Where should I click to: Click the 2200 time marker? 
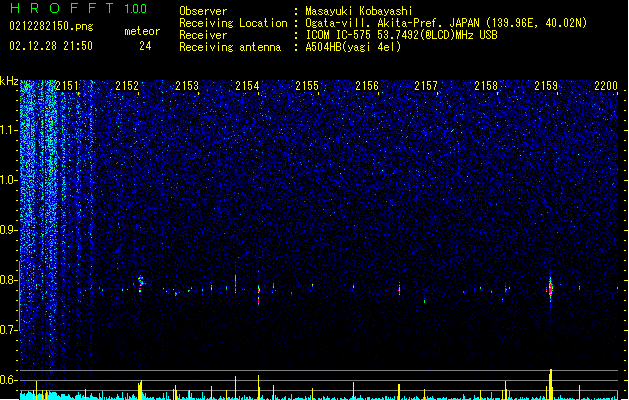coord(606,86)
